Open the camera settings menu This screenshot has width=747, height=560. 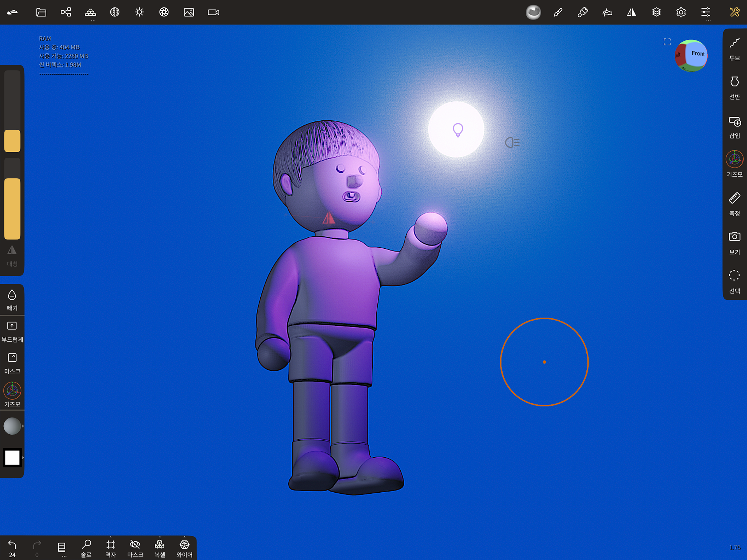click(x=213, y=12)
